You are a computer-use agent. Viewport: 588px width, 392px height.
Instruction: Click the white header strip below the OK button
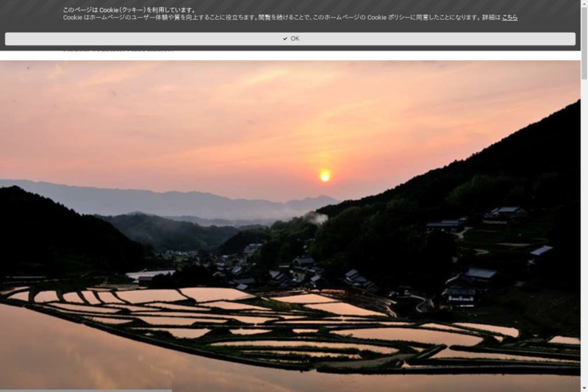click(367, 53)
